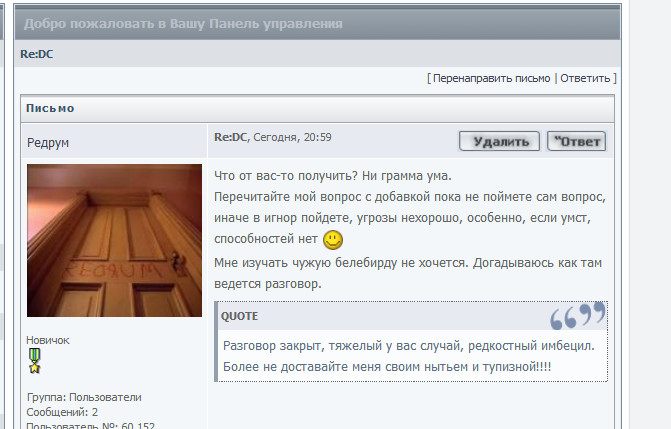Click the quotation marks icon in QUOTE header
This screenshot has width=671, height=429.
(578, 316)
